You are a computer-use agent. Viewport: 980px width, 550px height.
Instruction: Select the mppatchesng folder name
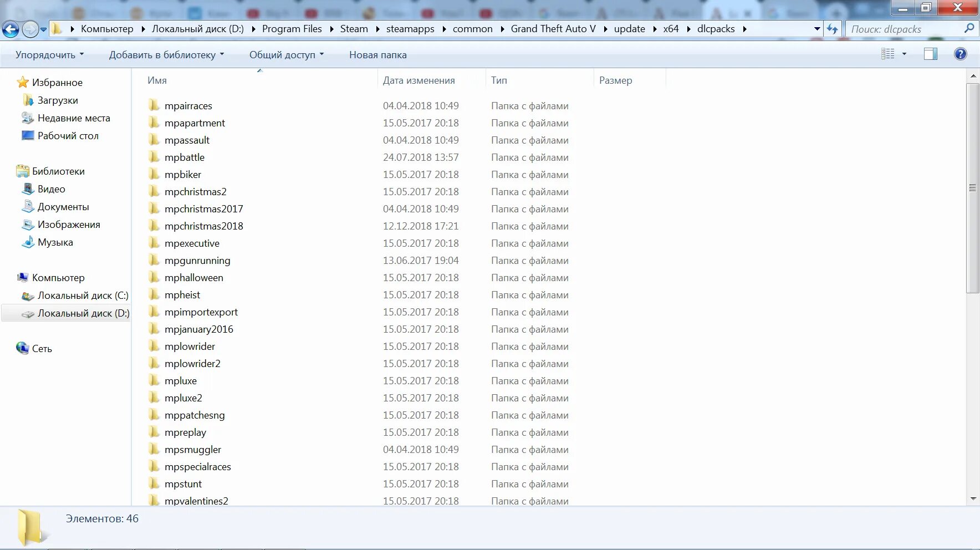(x=195, y=415)
